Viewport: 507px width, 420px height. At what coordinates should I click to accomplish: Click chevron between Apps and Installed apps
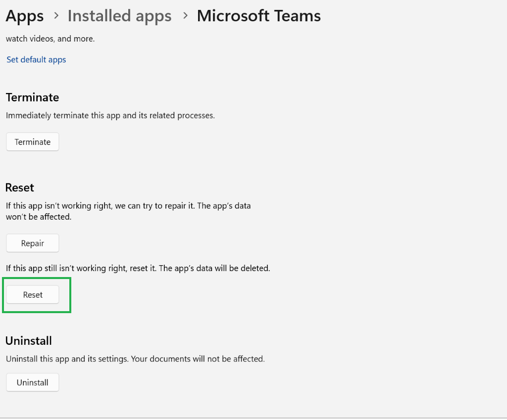coord(56,15)
